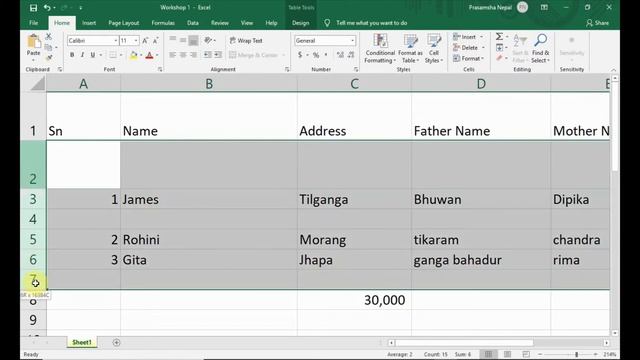Click the Clear eraser icon in Editing
640x360 pixels.
499,58
